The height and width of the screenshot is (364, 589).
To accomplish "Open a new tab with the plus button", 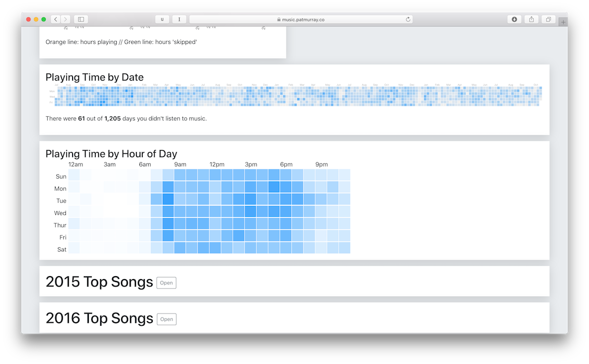I will click(x=562, y=22).
